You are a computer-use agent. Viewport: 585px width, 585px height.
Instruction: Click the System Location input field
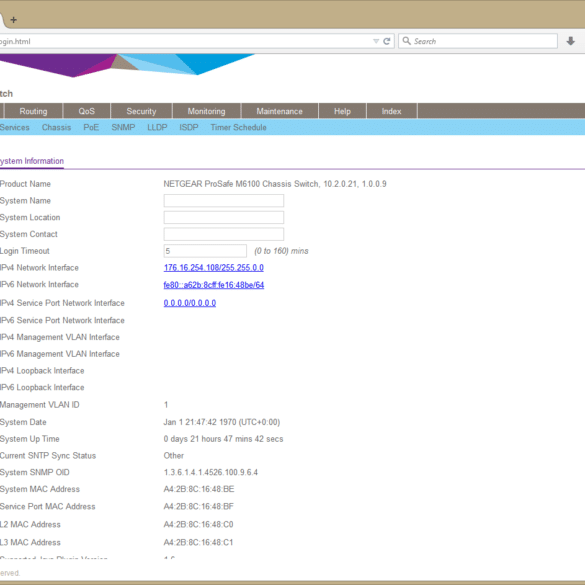click(223, 218)
